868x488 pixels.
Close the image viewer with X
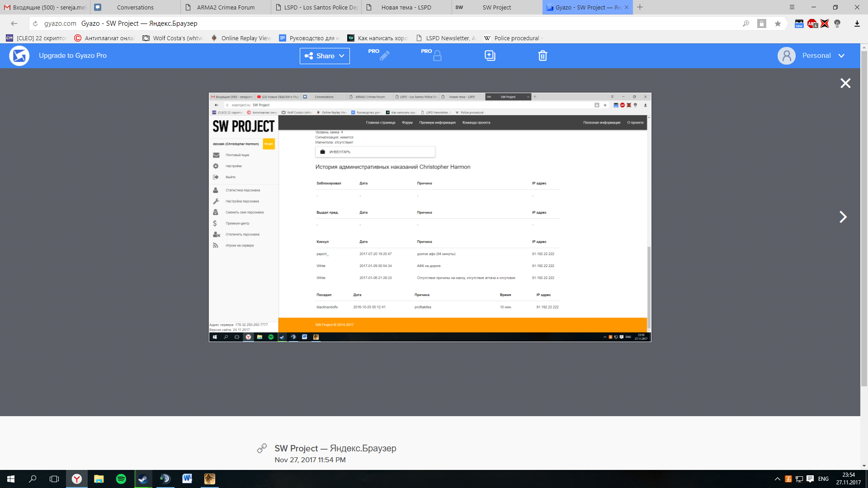click(845, 83)
